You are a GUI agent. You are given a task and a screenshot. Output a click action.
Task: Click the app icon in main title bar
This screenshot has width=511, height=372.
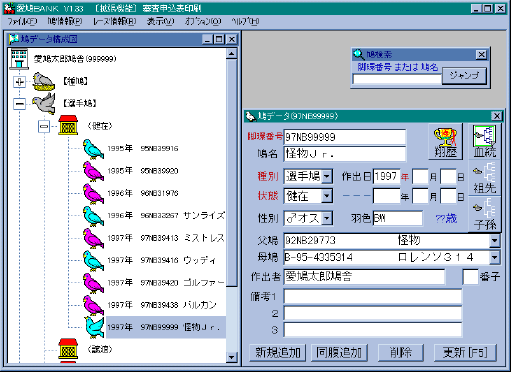(9, 8)
